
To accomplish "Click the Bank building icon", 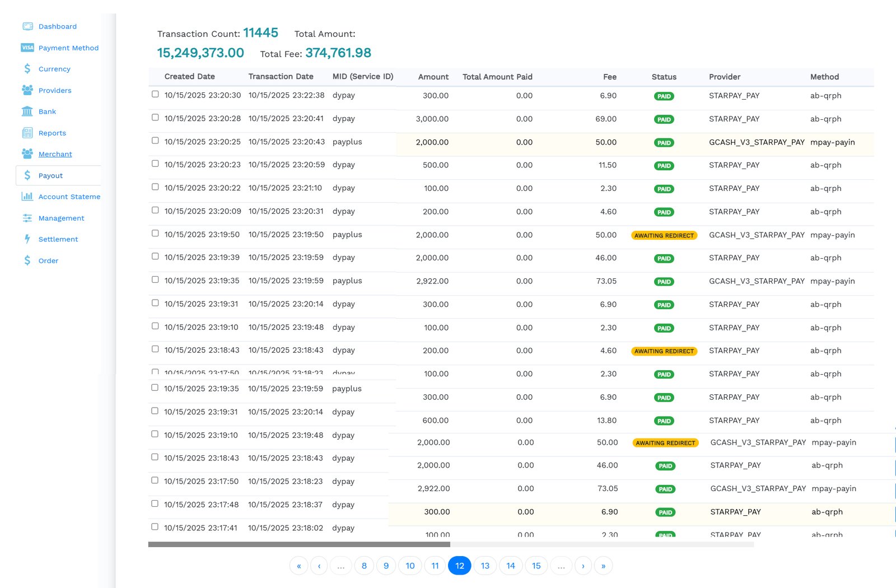I will (x=27, y=111).
